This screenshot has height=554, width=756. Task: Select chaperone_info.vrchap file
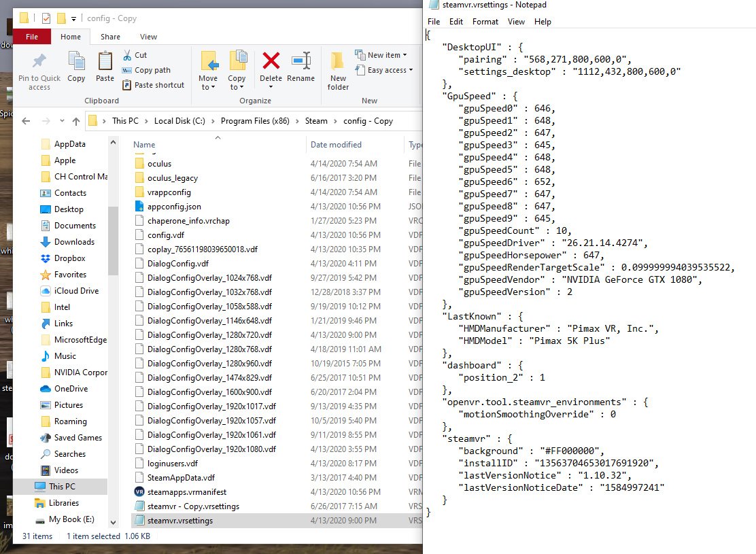pos(188,221)
